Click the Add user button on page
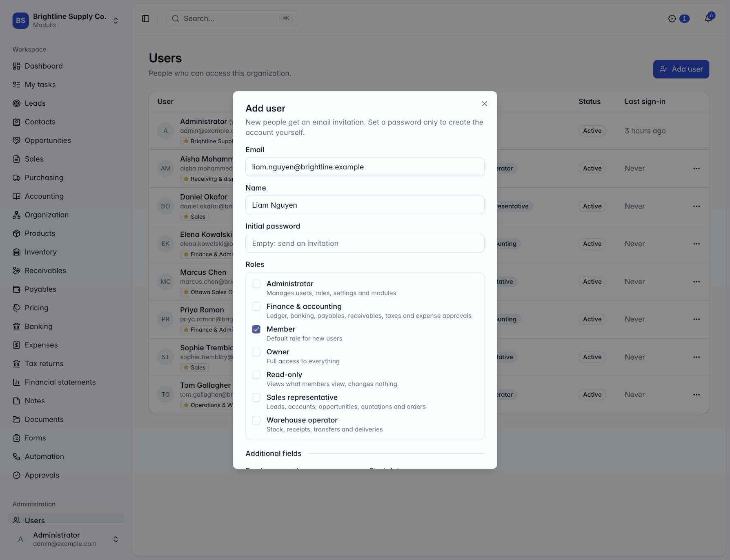The height and width of the screenshot is (560, 730). pos(681,69)
